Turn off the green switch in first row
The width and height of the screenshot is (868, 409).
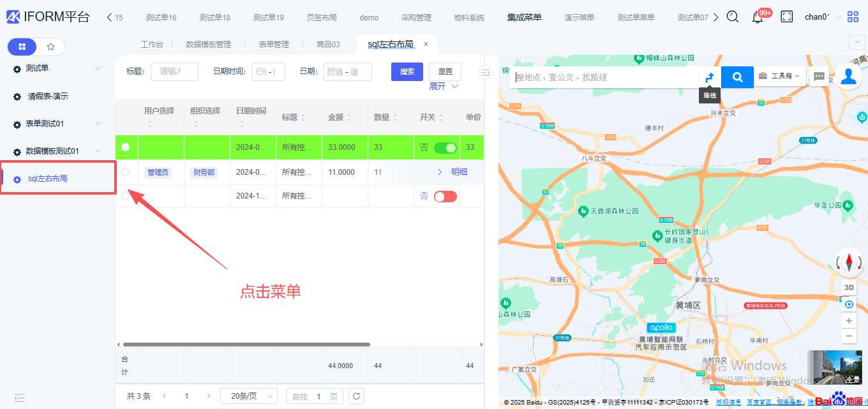pos(445,147)
